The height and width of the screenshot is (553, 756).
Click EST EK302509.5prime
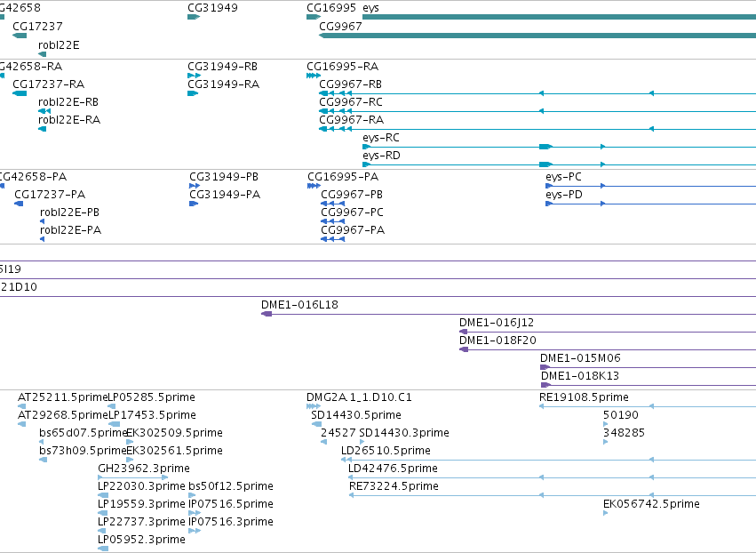174,433
